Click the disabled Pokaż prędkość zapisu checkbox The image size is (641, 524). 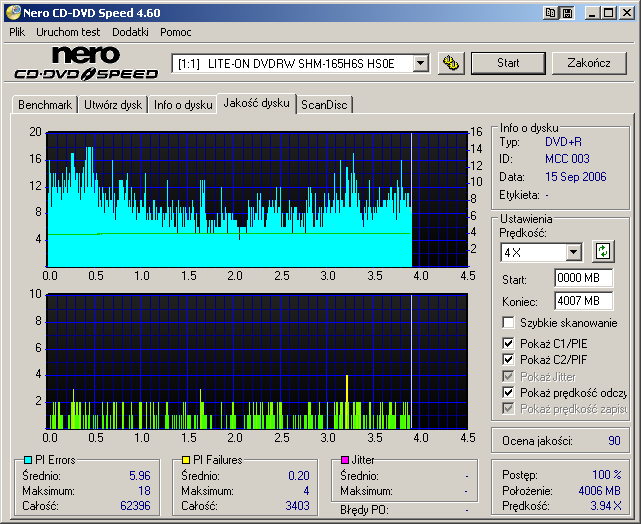tap(508, 408)
